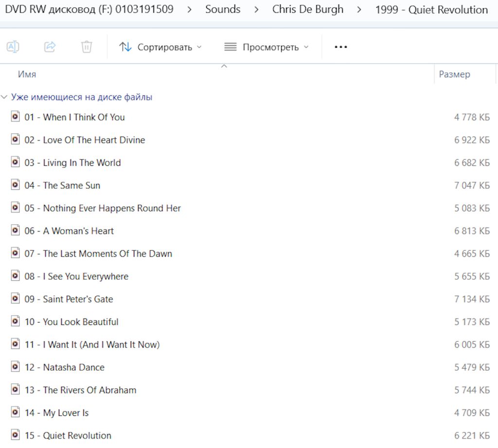Image resolution: width=498 pixels, height=448 pixels.
Task: Click the Share toolbar icon
Action: tap(50, 47)
